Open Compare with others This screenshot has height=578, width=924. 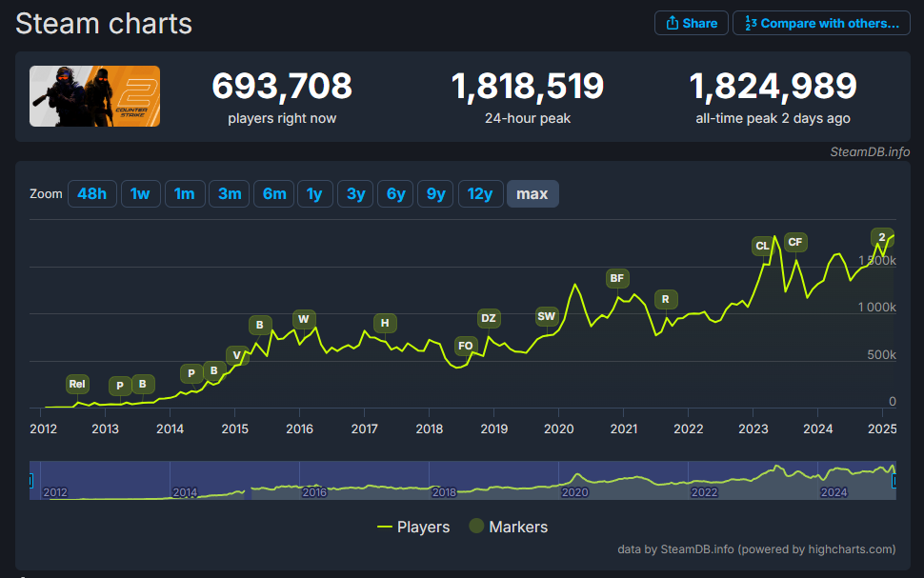click(821, 24)
